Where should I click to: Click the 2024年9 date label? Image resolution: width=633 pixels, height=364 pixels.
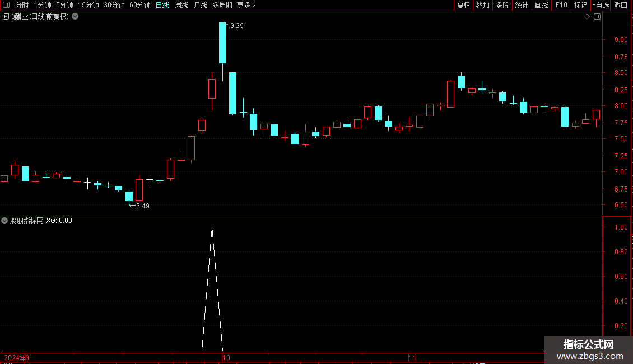tap(17, 357)
